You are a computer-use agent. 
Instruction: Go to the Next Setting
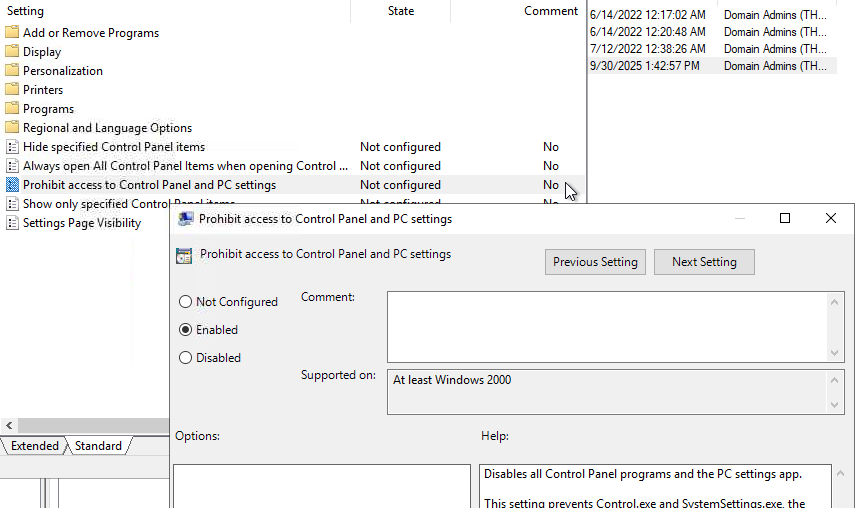(x=704, y=262)
